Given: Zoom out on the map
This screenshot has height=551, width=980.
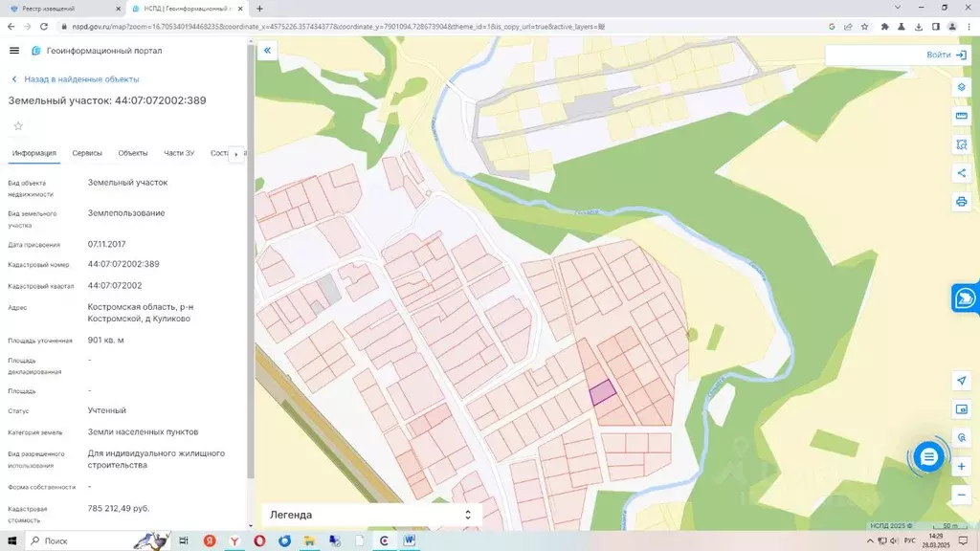Looking at the screenshot, I should 961,495.
